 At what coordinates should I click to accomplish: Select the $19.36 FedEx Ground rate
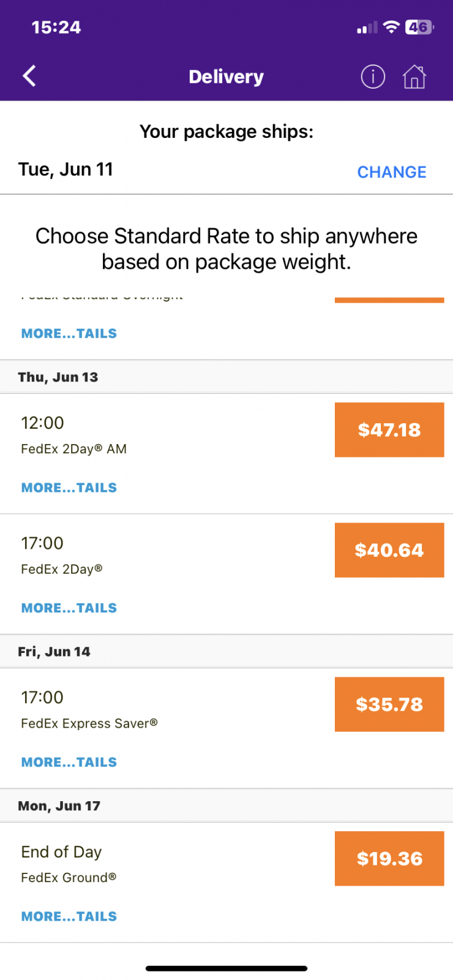(x=389, y=858)
